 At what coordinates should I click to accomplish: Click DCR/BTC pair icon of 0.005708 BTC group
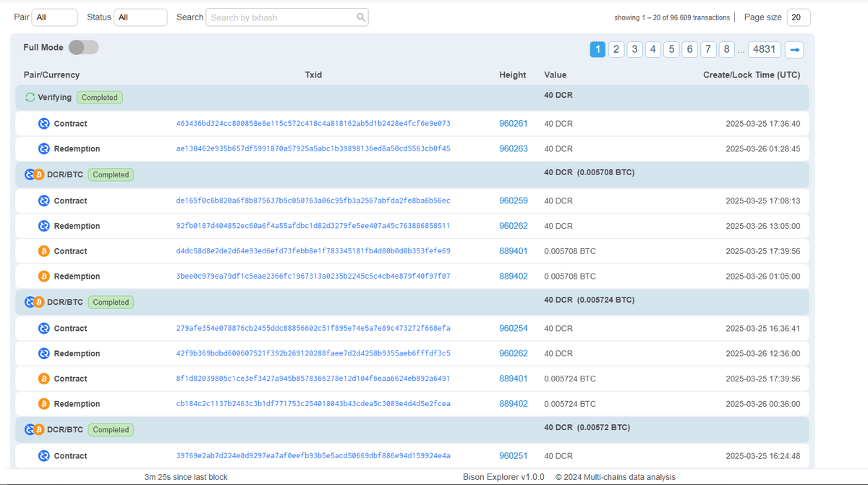pos(35,174)
